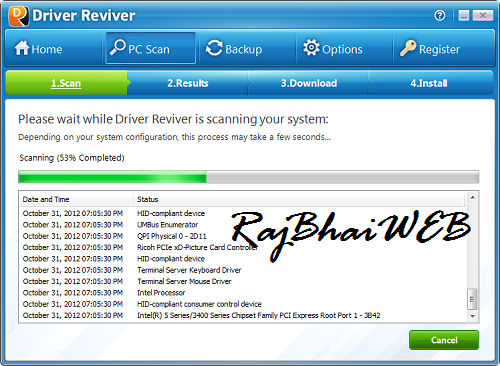The image size is (500, 366).
Task: Minimize the Driver Reviver window
Action: click(x=464, y=15)
